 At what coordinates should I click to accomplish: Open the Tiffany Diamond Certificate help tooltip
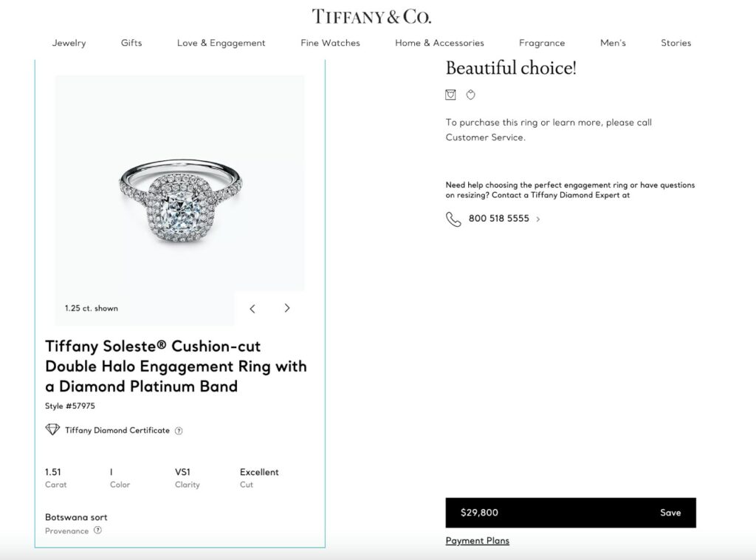pos(179,431)
